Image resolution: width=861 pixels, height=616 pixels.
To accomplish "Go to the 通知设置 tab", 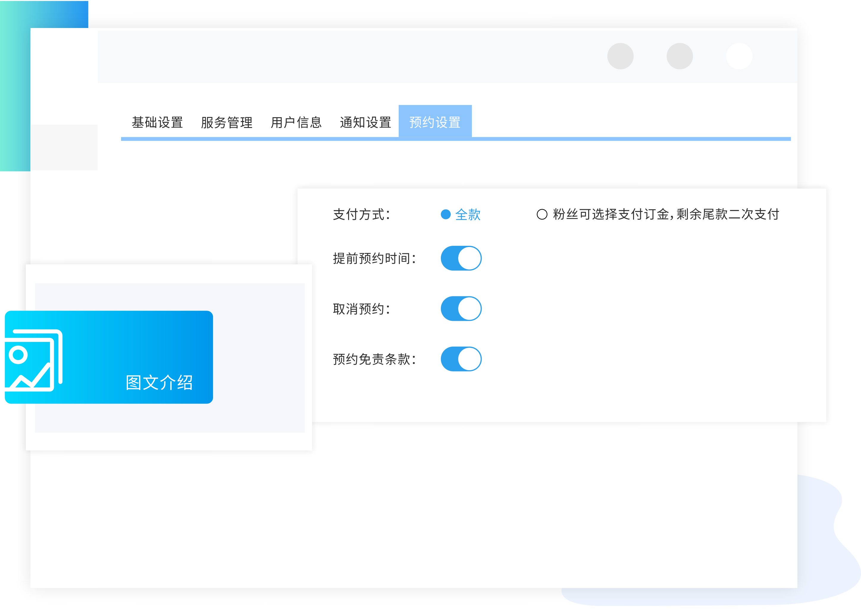I will [365, 123].
